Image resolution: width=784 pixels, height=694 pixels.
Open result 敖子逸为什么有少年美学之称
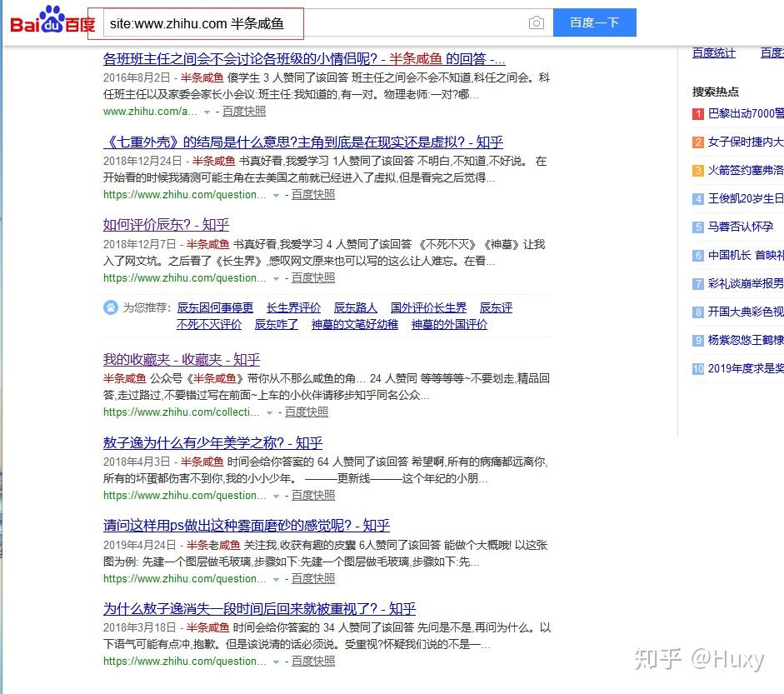point(212,442)
